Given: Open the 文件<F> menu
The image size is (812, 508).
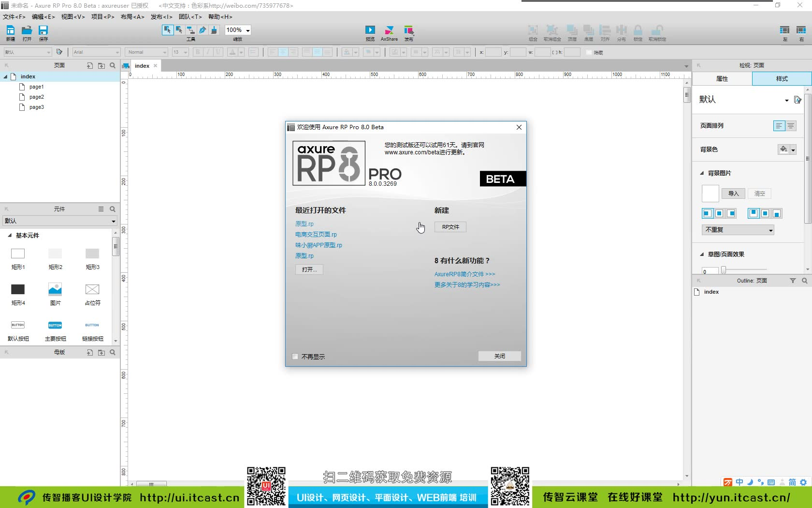Looking at the screenshot, I should point(14,17).
